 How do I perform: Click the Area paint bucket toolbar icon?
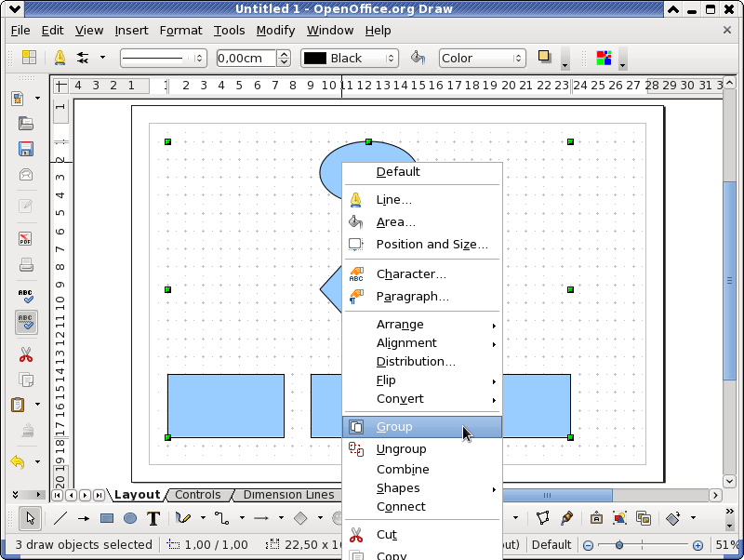coord(418,58)
